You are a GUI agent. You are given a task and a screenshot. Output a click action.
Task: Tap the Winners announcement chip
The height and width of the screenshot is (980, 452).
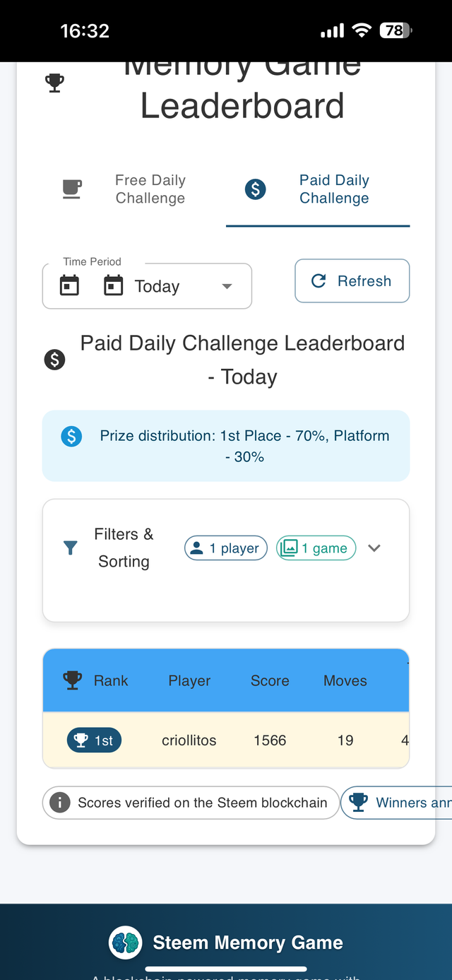point(396,803)
